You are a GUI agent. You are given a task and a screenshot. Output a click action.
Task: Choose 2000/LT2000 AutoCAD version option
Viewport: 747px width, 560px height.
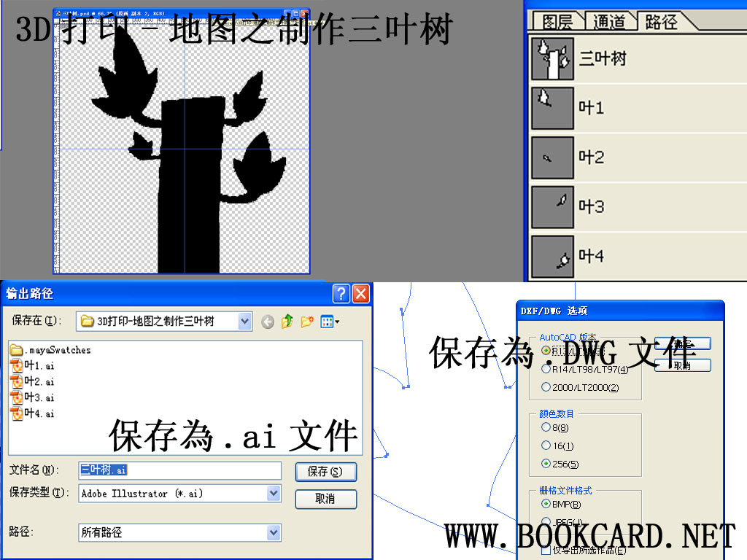(546, 387)
